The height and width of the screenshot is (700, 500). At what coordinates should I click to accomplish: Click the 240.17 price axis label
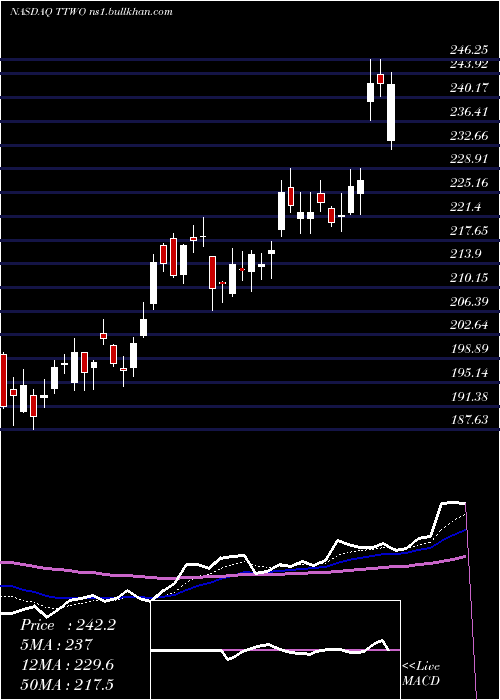pyautogui.click(x=468, y=88)
